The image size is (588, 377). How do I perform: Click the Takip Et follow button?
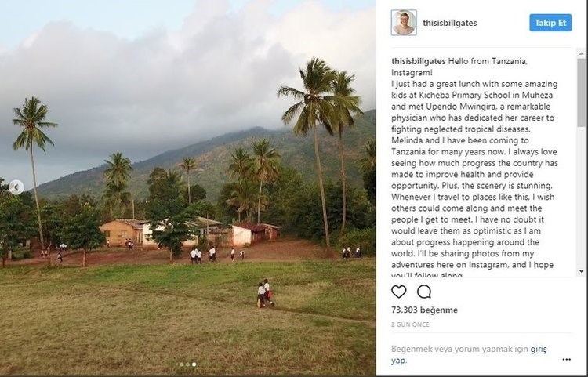click(550, 23)
